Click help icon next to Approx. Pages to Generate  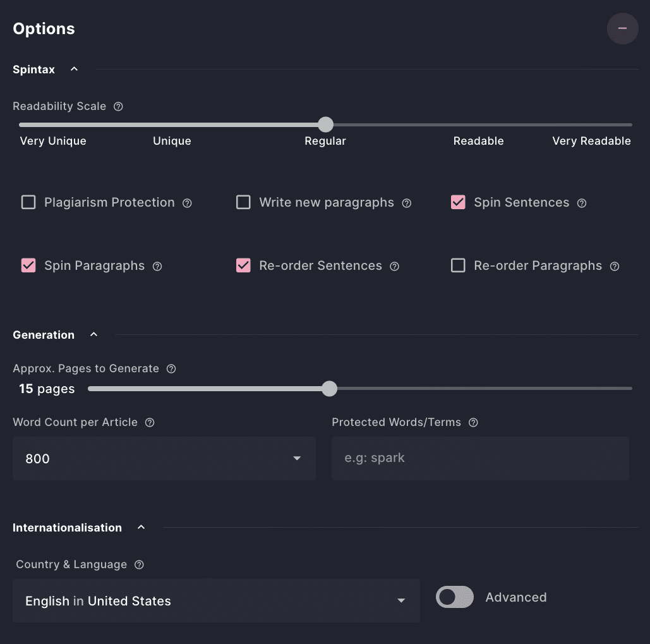[171, 368]
